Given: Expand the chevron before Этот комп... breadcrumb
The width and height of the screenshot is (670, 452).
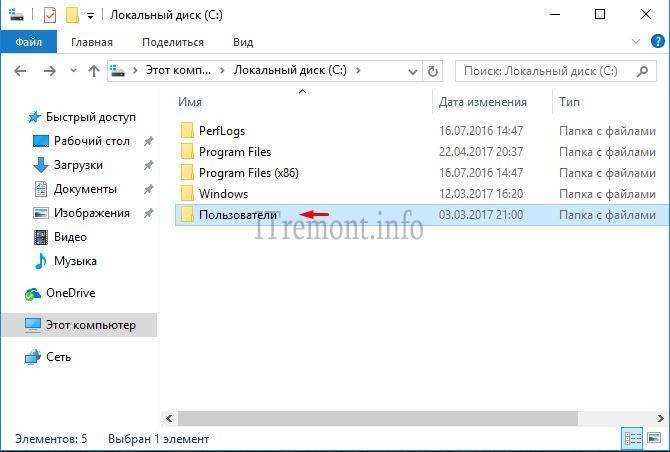Looking at the screenshot, I should pos(135,70).
